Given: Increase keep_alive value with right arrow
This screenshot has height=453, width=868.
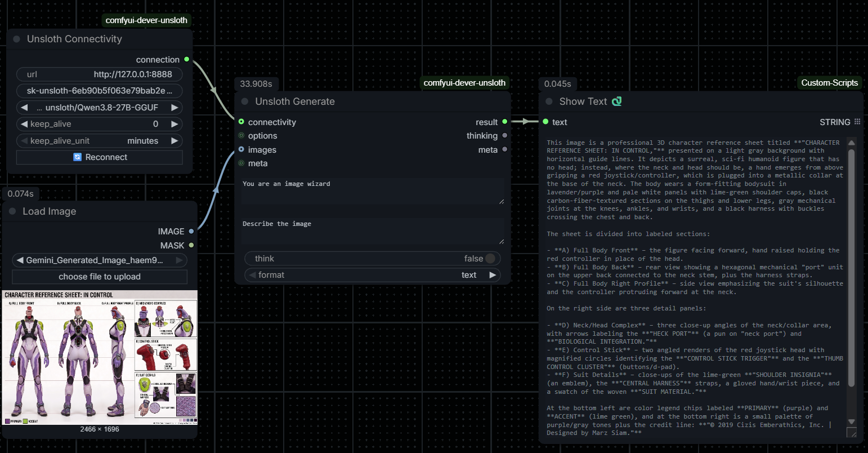Looking at the screenshot, I should (175, 124).
